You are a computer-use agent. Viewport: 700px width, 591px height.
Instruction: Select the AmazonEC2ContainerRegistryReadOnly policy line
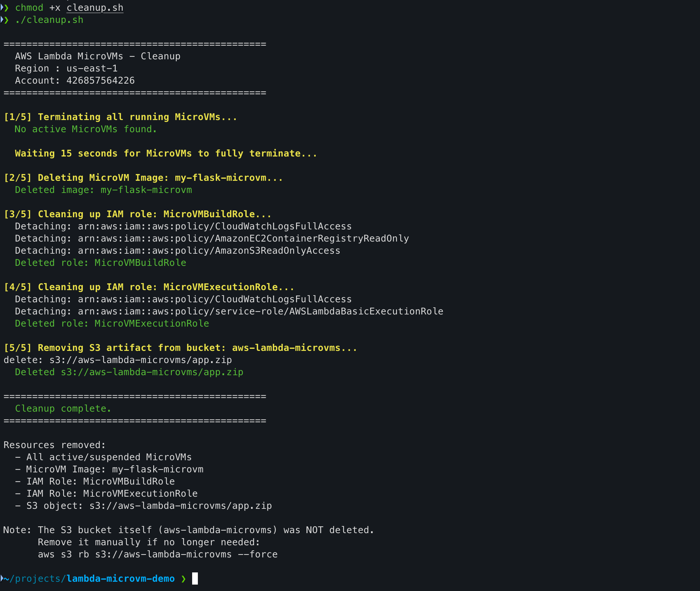pos(212,238)
